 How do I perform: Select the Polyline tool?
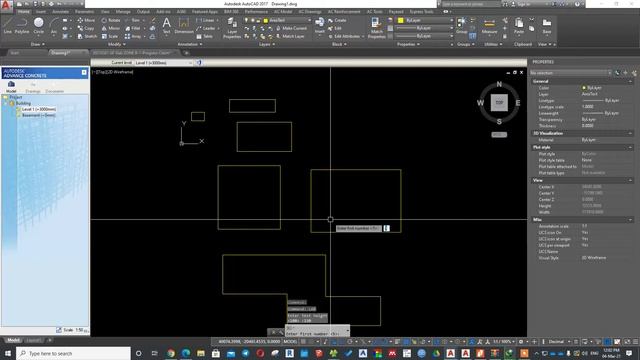(x=22, y=26)
